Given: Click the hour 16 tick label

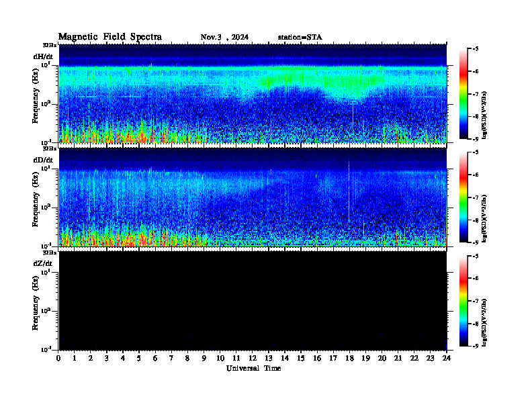Looking at the screenshot, I should [x=317, y=358].
